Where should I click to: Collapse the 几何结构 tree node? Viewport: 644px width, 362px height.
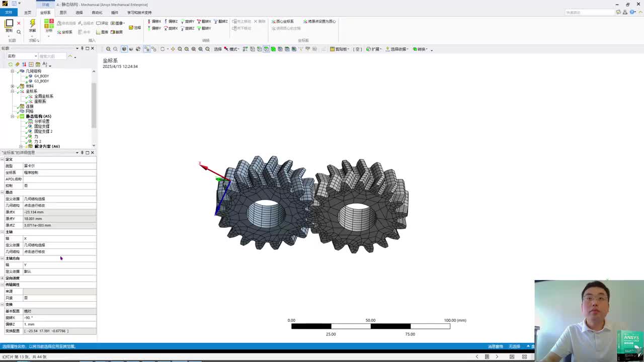coord(13,71)
